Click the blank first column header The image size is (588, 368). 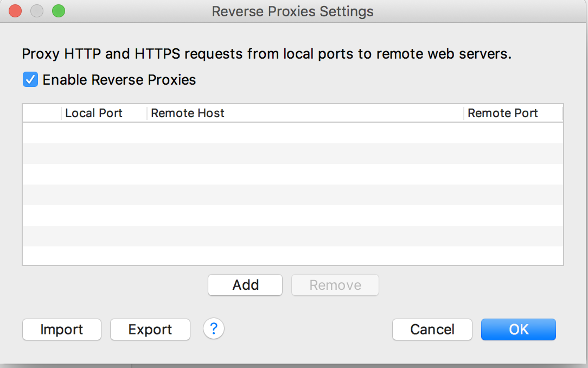(x=42, y=113)
